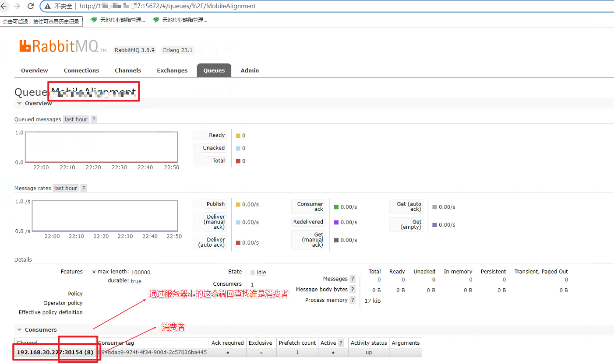This screenshot has height=364, width=614.
Task: Open help for Message rates
Action: [83, 188]
